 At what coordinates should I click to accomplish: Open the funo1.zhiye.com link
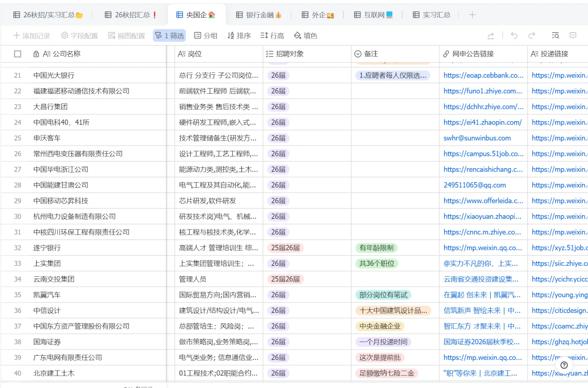[x=483, y=91]
